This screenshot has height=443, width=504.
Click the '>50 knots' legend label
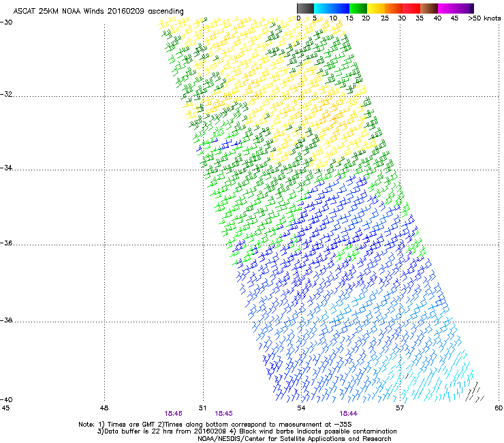(x=484, y=18)
